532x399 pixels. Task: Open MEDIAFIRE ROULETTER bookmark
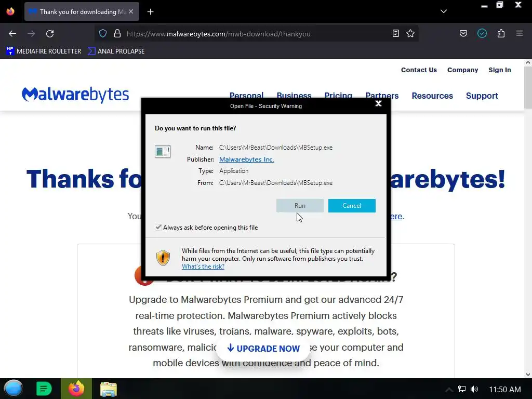(44, 51)
